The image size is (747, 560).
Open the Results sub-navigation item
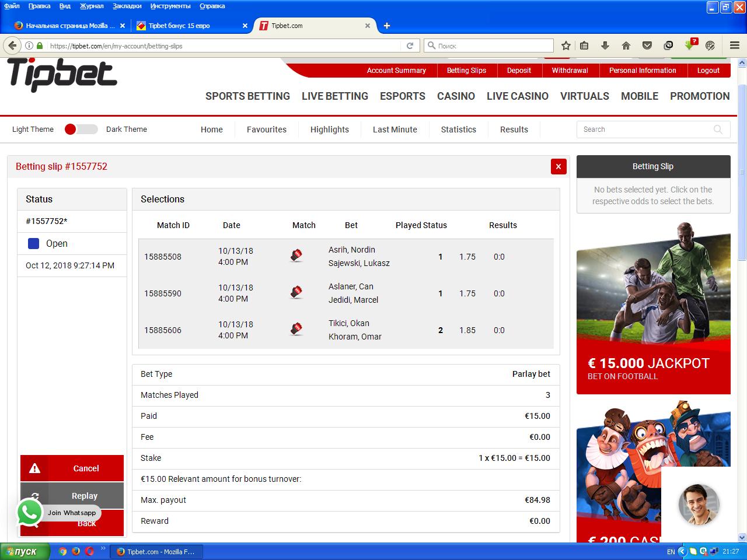click(x=514, y=129)
